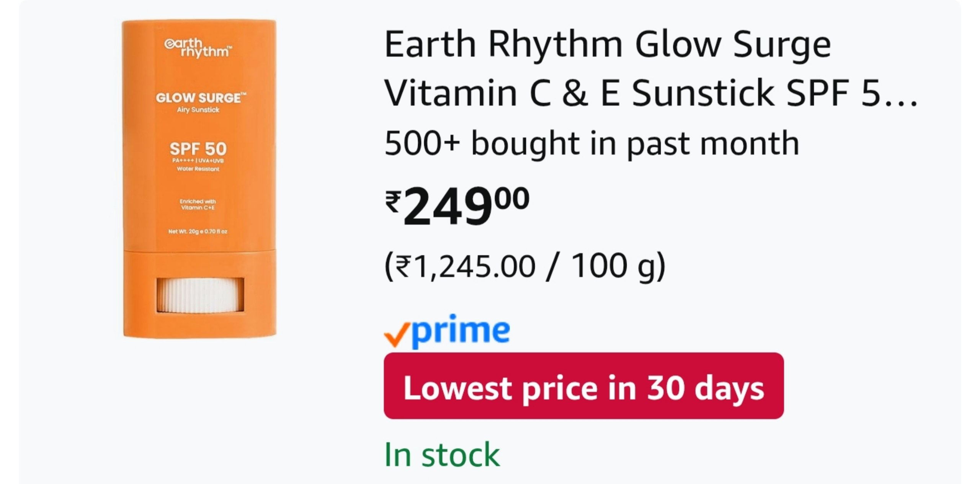The width and height of the screenshot is (980, 484).
Task: Click Airy Sunstick text on packaging
Action: tap(198, 110)
